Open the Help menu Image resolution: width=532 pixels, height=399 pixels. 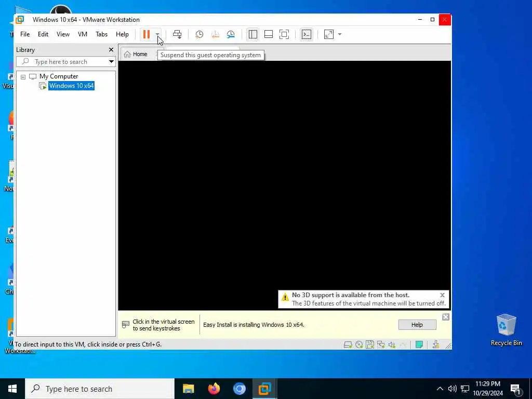pyautogui.click(x=122, y=34)
